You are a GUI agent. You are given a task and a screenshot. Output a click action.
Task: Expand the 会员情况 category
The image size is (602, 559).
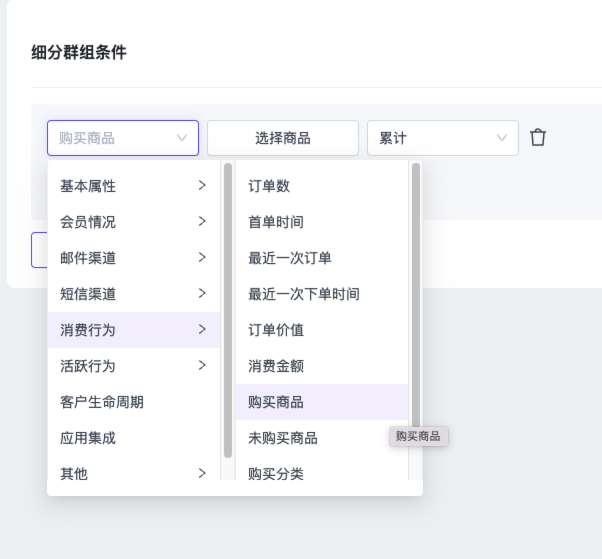[x=132, y=222]
